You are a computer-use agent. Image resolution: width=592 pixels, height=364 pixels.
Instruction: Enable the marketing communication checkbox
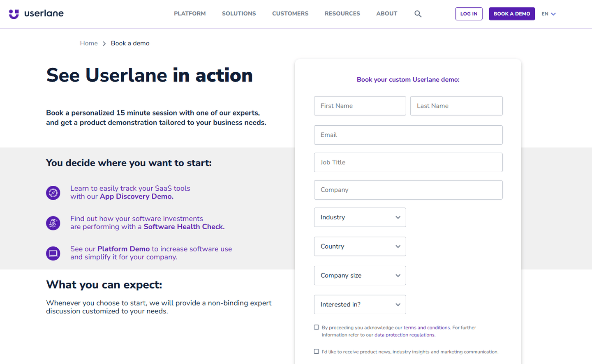pyautogui.click(x=316, y=352)
